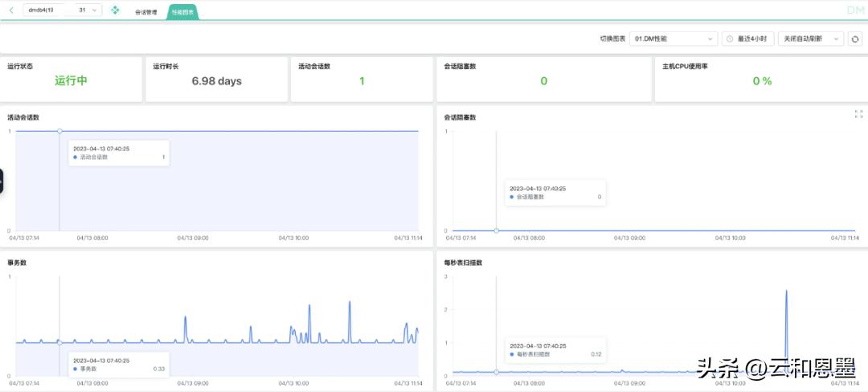Click the data point marker on 会话阻塞数 chart

[496, 231]
